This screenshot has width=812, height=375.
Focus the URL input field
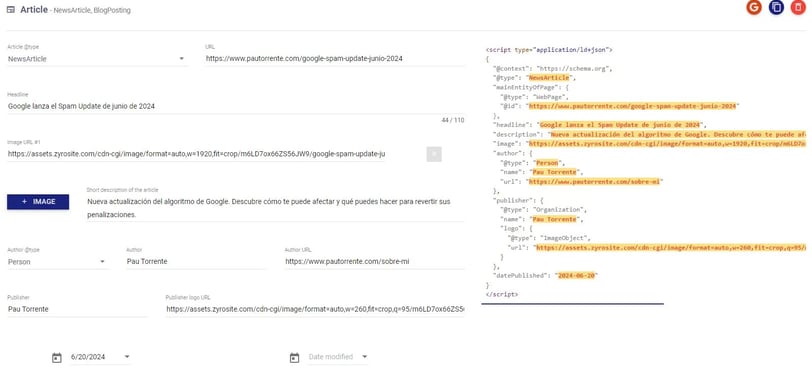(335, 59)
